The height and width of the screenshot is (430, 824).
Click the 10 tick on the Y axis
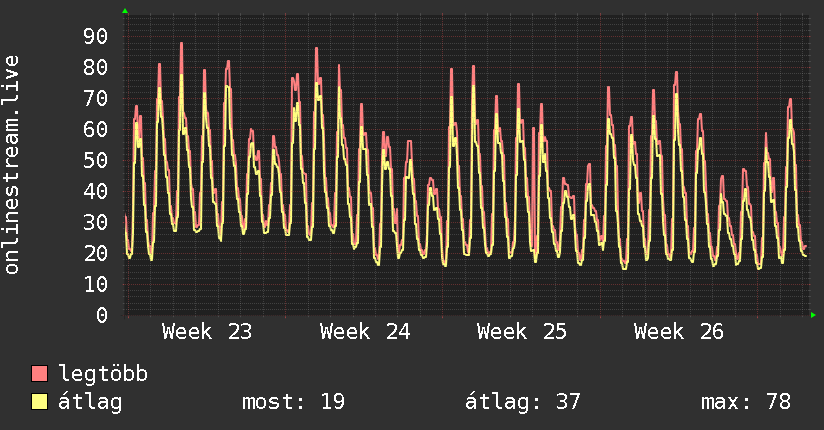[x=96, y=284]
